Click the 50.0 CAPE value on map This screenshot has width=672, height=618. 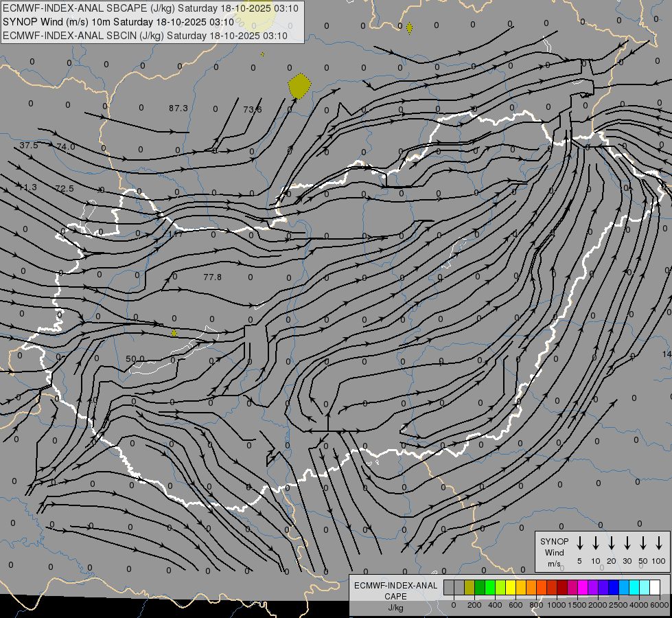135,359
